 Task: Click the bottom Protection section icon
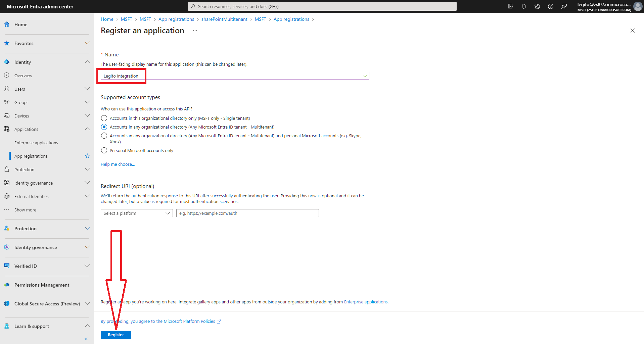(x=7, y=228)
